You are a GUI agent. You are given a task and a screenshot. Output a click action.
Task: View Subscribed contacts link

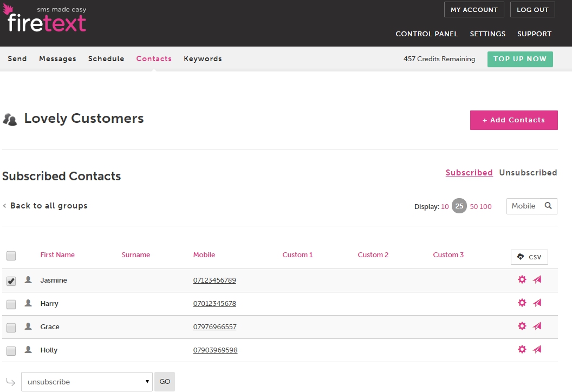(469, 173)
